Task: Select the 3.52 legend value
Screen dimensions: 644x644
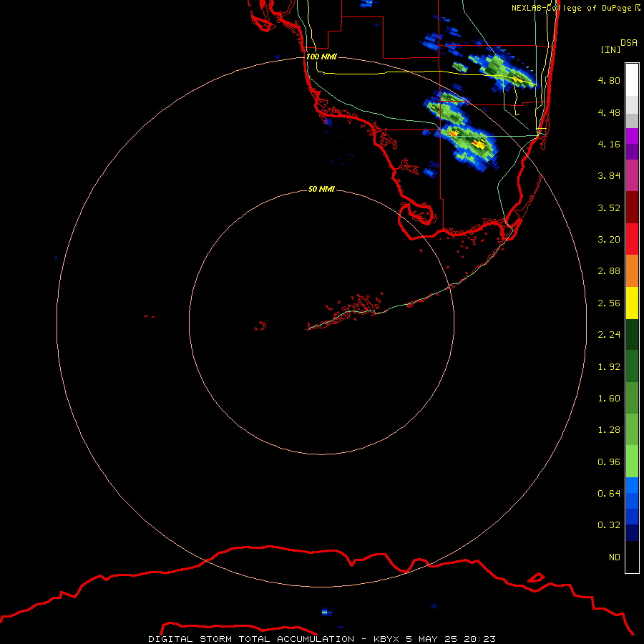Action: click(x=609, y=208)
